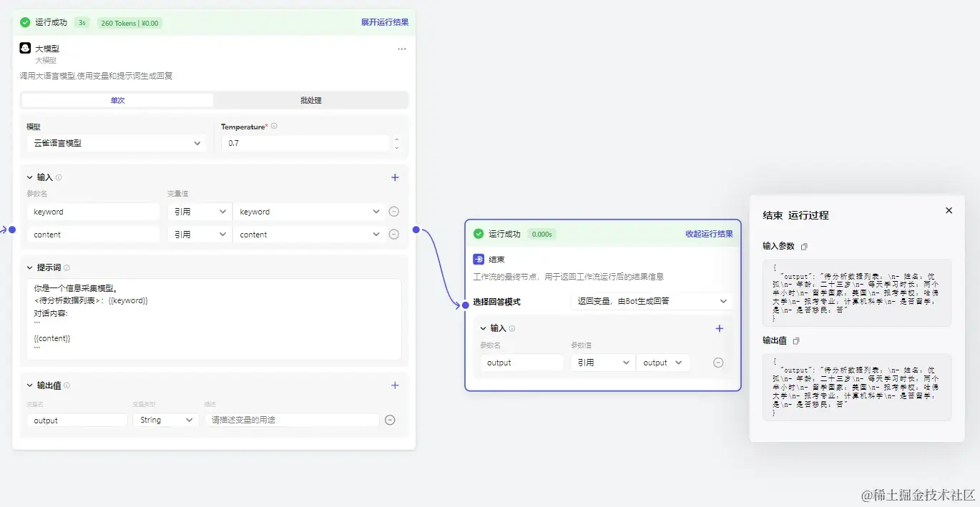Click the 请描述变量的用途 description field

pyautogui.click(x=291, y=420)
